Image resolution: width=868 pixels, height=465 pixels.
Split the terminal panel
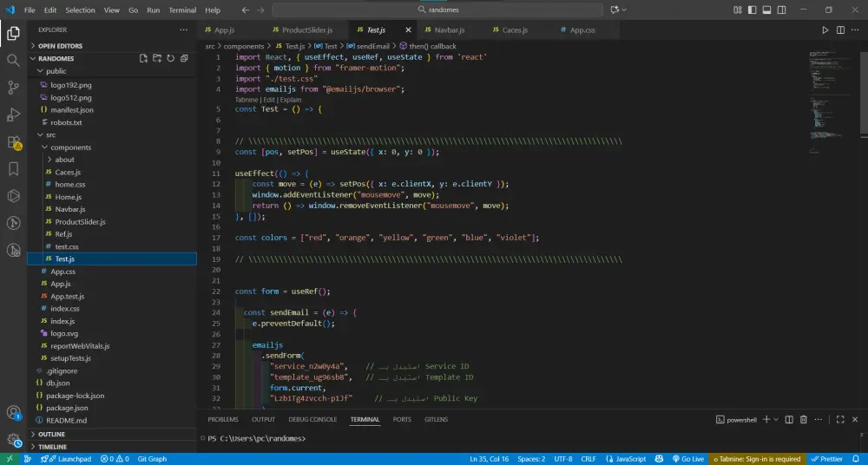(789, 420)
